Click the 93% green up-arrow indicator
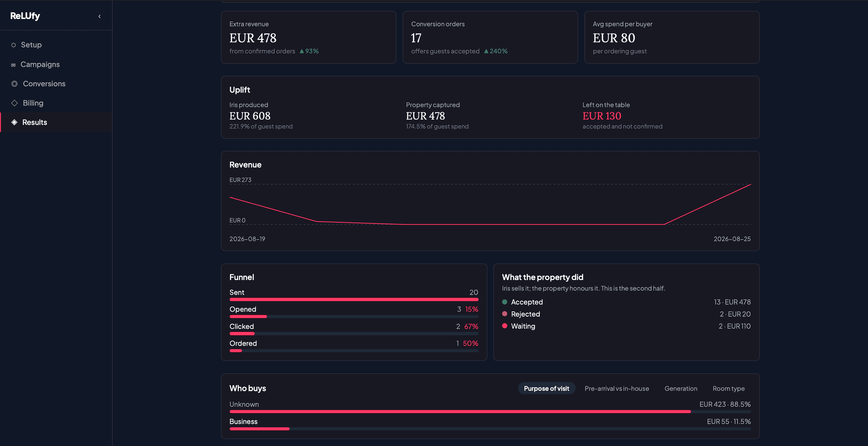Viewport: 868px width, 446px height. click(309, 51)
